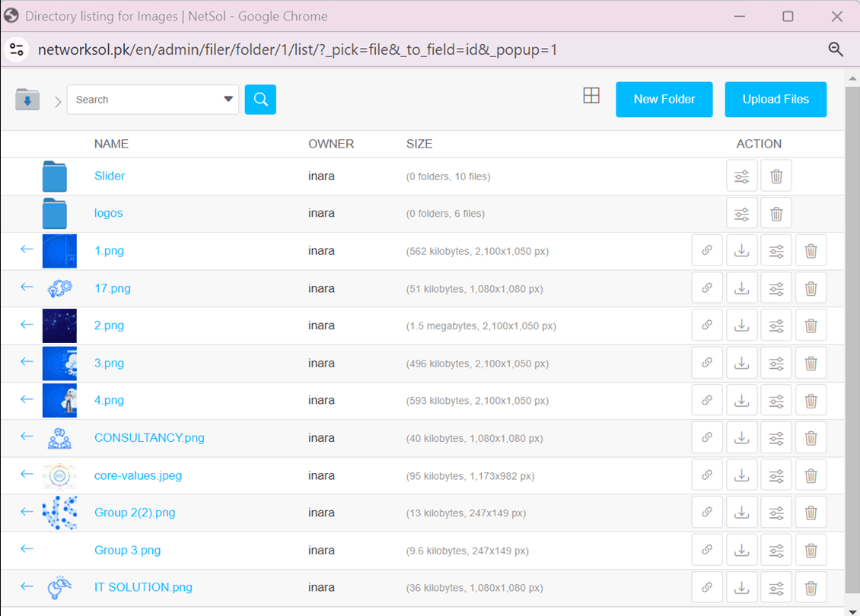Choose Group 3.png via select arrow
This screenshot has width=860, height=616.
(x=27, y=548)
